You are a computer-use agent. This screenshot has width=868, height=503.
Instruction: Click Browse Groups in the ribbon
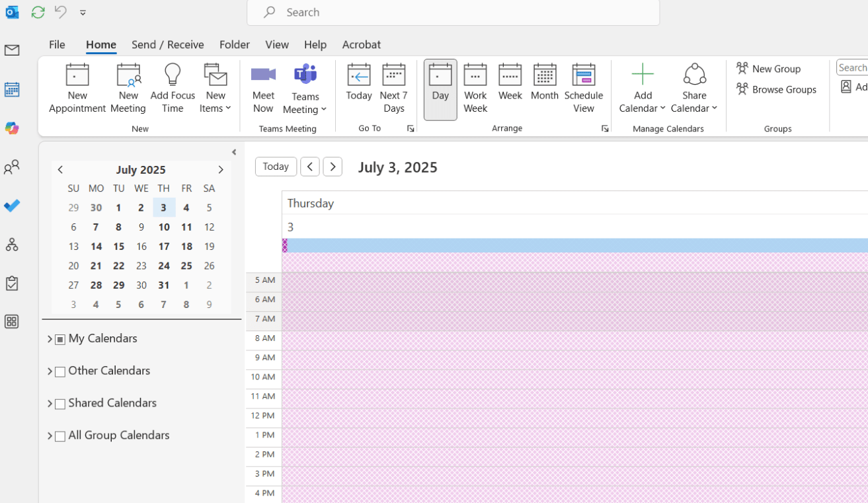777,89
